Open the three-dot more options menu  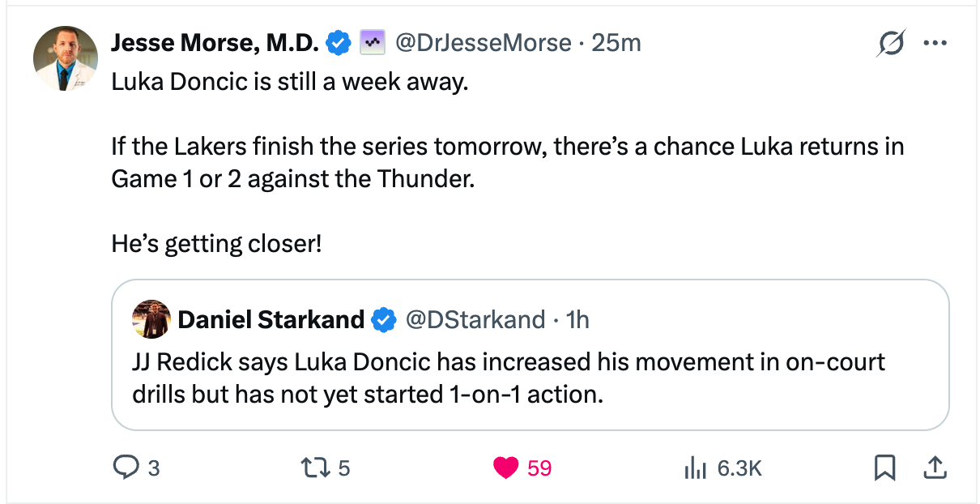click(934, 44)
